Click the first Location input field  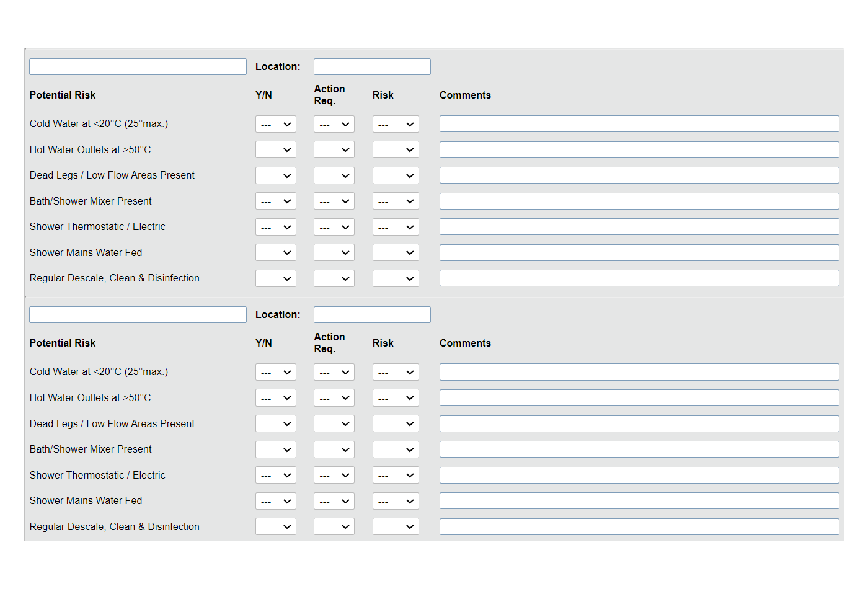point(372,66)
